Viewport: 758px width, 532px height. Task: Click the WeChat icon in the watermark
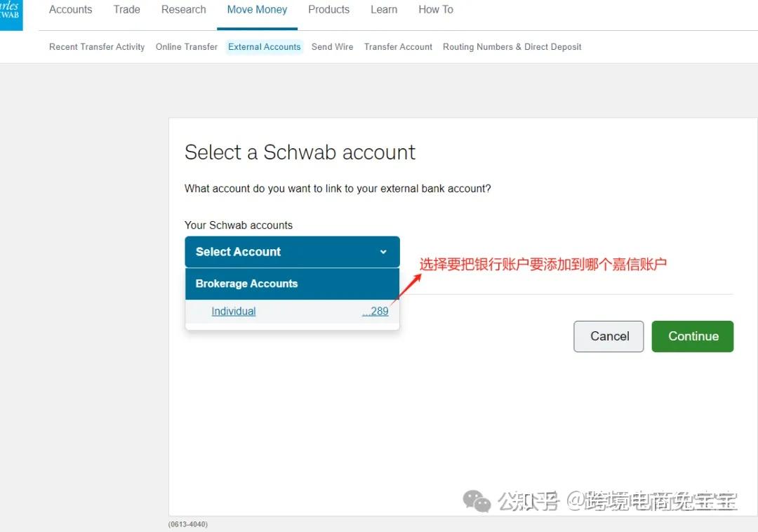(477, 501)
